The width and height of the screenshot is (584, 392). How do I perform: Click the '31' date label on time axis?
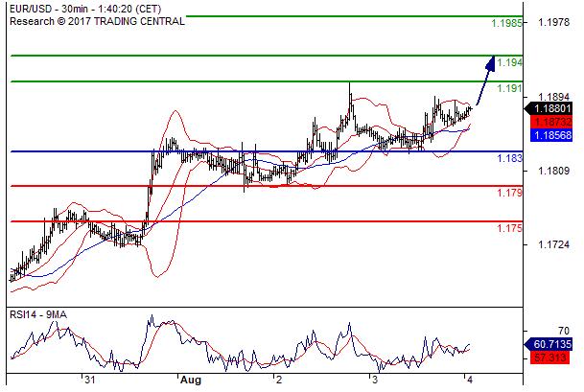89,380
